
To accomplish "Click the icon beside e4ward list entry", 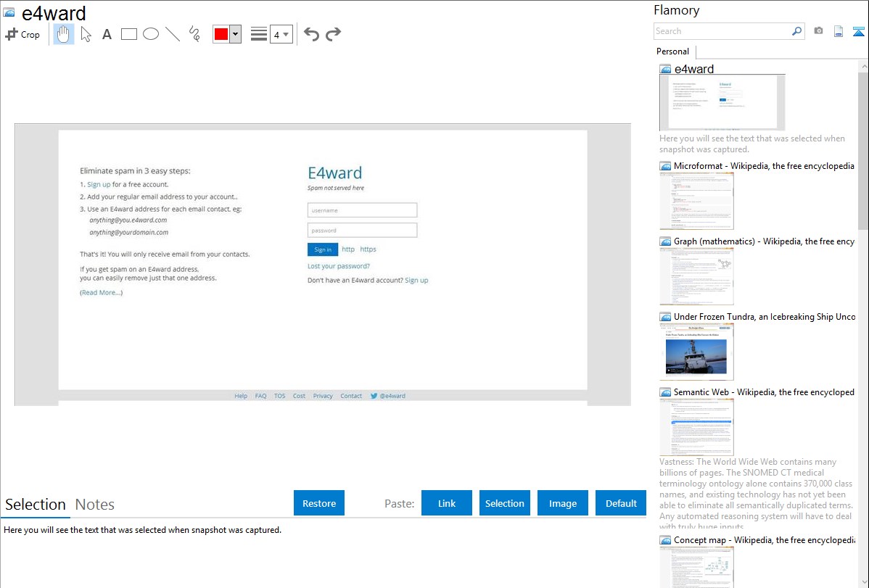I will (665, 70).
